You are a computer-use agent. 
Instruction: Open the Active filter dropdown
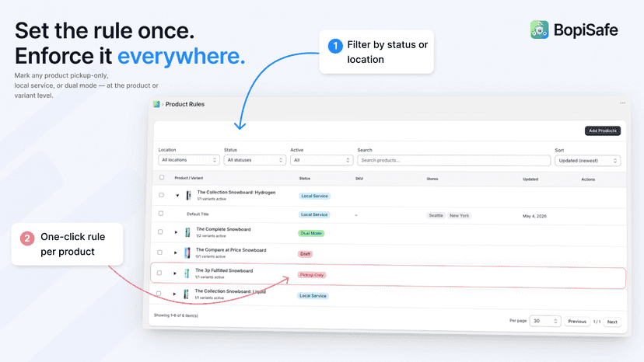point(321,160)
